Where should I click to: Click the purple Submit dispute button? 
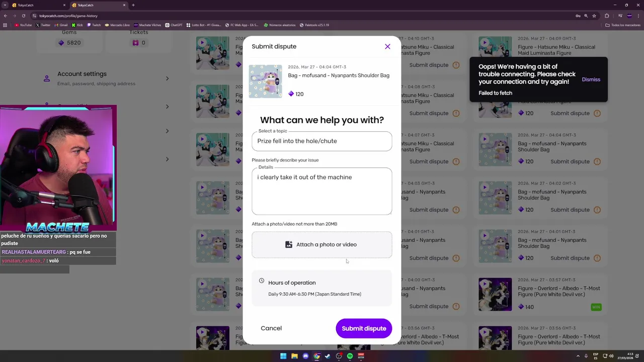click(364, 328)
